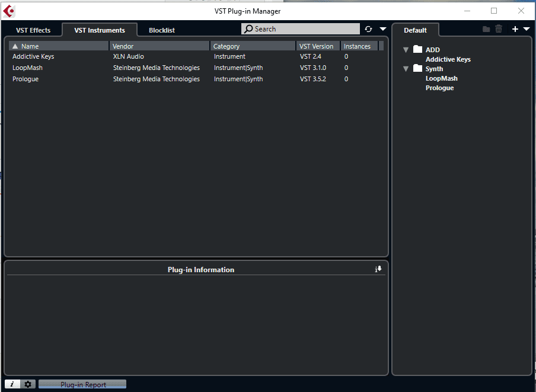Collapse the Synth folder triangle

tap(406, 69)
